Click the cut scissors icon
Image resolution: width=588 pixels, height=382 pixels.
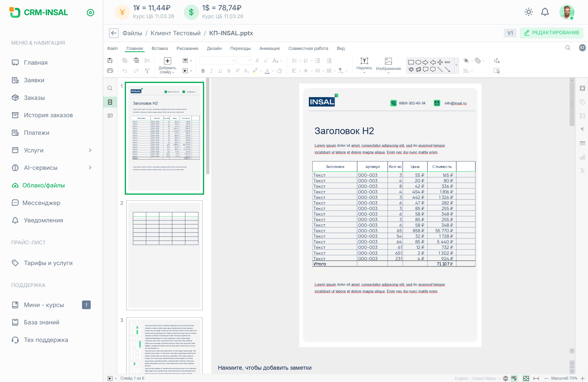click(x=147, y=61)
